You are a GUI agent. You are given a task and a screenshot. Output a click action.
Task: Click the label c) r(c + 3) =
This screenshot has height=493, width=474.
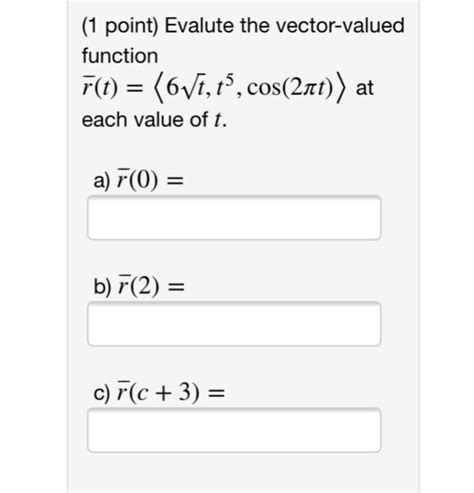pyautogui.click(x=159, y=392)
